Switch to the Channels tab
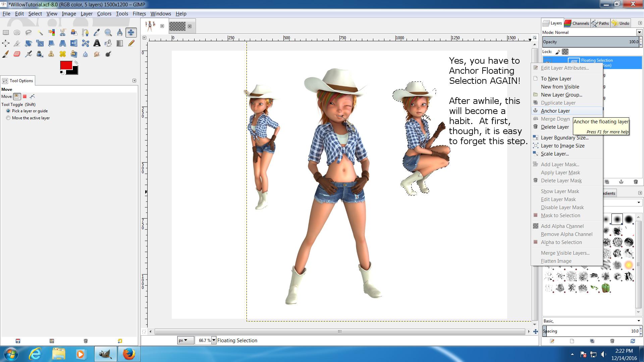 577,23
